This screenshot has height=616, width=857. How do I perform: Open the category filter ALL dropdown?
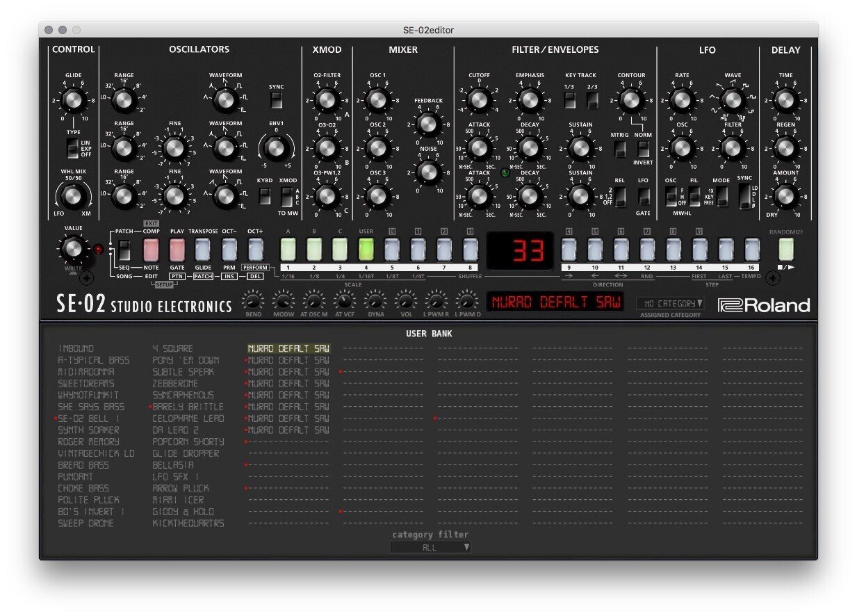tap(430, 547)
